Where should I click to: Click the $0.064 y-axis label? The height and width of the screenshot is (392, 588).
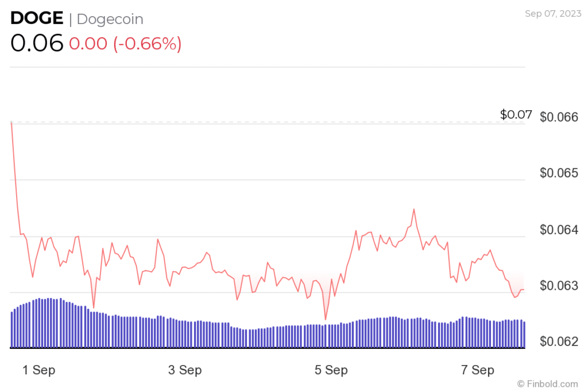559,230
